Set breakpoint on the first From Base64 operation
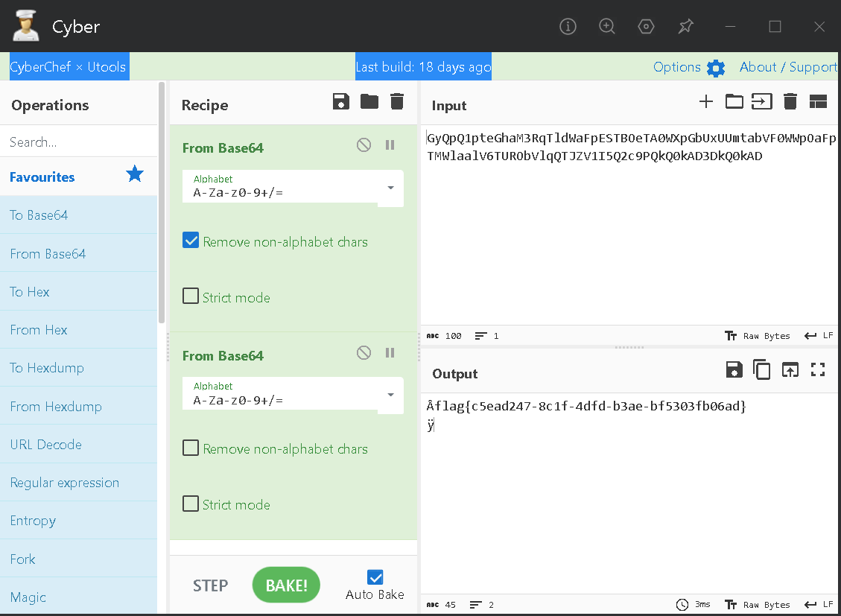The image size is (841, 616). 390,145
